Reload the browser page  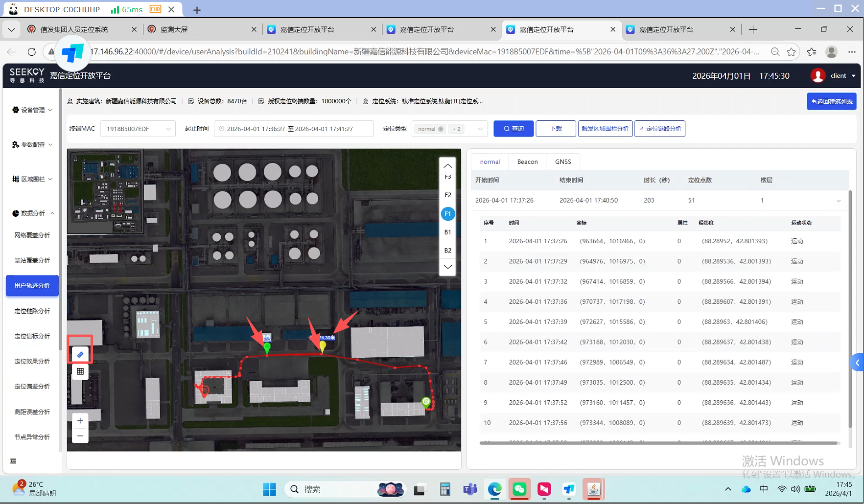pyautogui.click(x=32, y=52)
